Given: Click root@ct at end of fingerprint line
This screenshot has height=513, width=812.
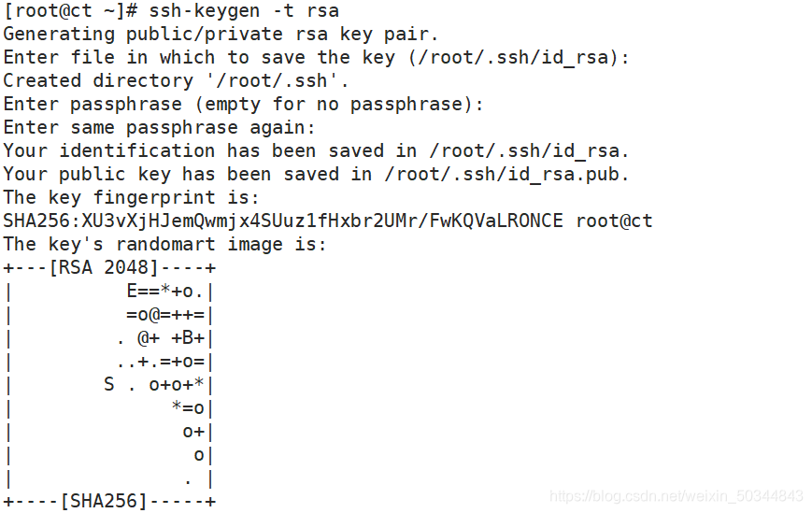Looking at the screenshot, I should [x=614, y=221].
